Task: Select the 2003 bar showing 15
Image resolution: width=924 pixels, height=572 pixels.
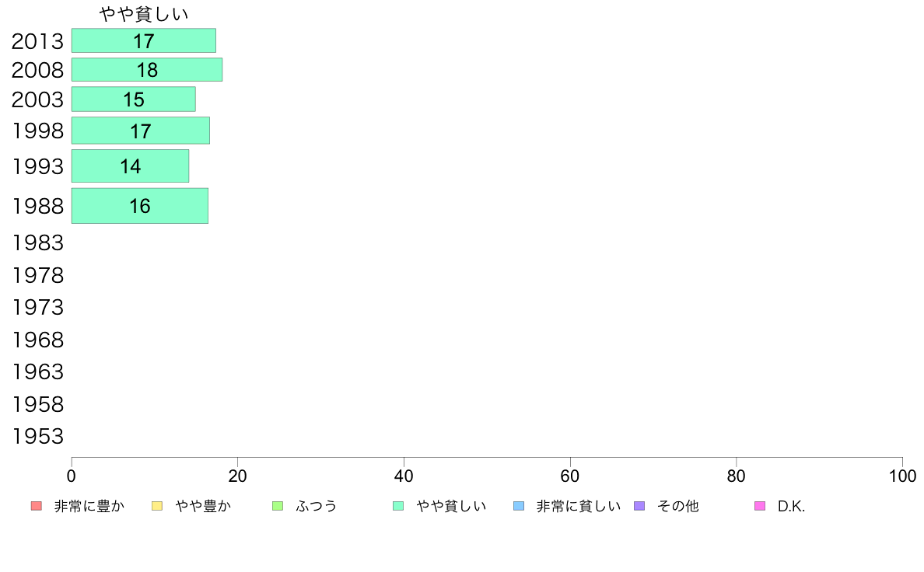Action: point(134,99)
